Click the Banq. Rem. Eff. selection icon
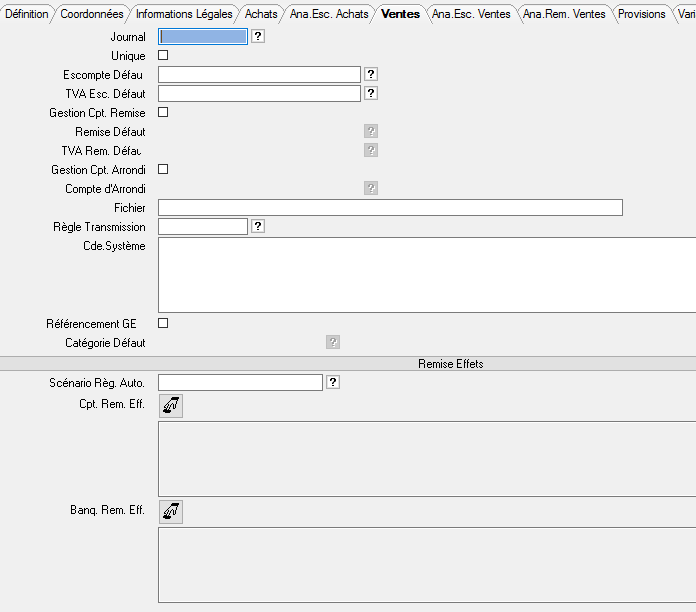Image resolution: width=696 pixels, height=612 pixels. [171, 512]
